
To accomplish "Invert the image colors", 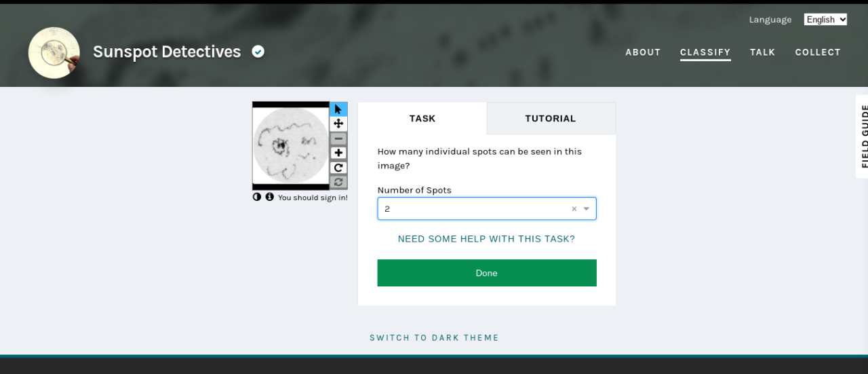I will click(x=257, y=197).
